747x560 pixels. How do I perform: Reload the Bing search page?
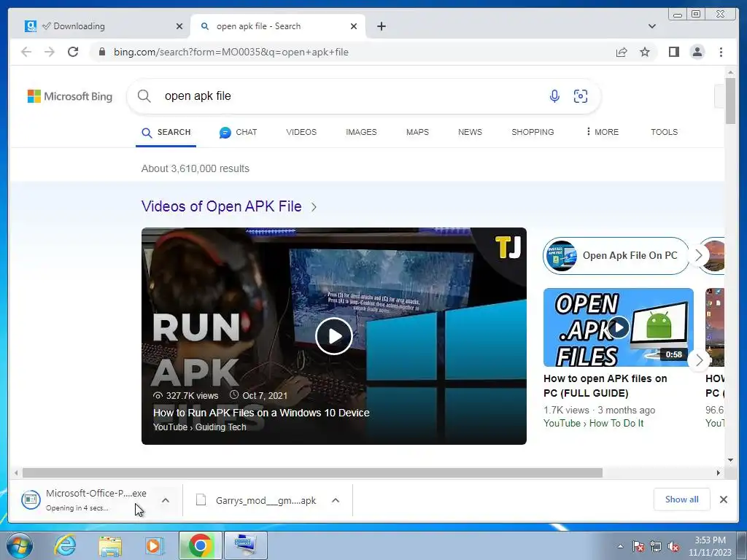73,52
